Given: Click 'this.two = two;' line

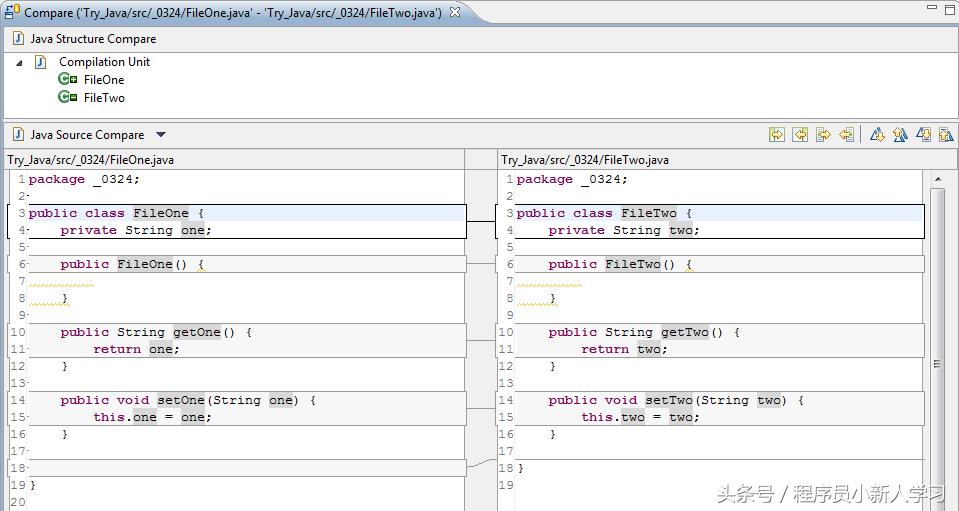Looking at the screenshot, I should click(640, 417).
